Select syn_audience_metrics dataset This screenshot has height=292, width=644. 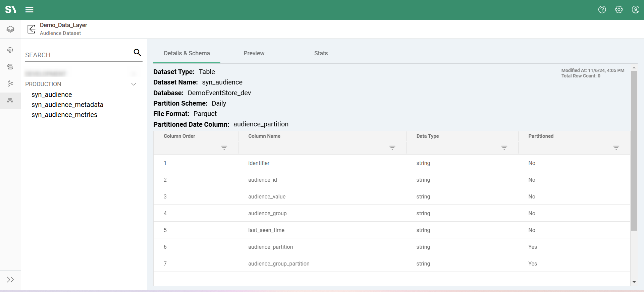coord(64,115)
